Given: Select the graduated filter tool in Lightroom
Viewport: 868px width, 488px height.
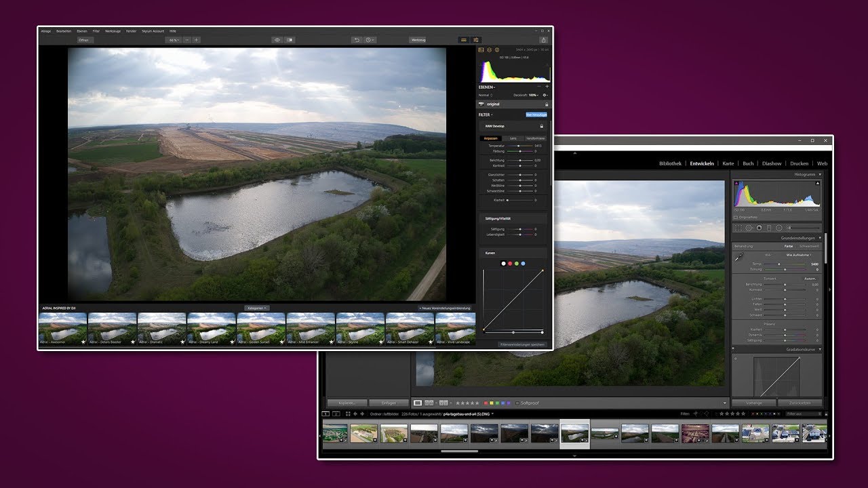Looking at the screenshot, I should 769,228.
